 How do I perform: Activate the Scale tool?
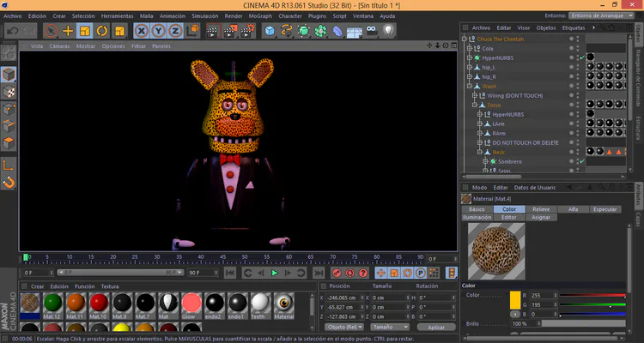click(x=85, y=31)
